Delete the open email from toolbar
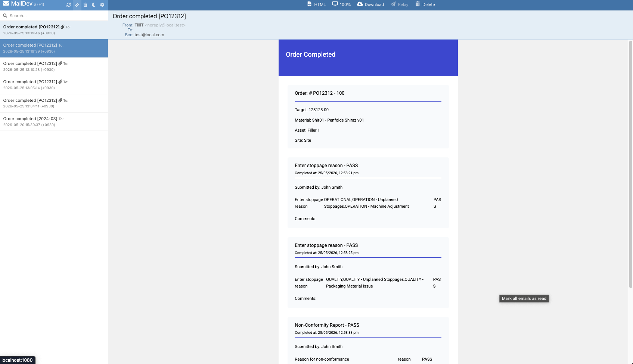This screenshot has width=633, height=364. 425,4
